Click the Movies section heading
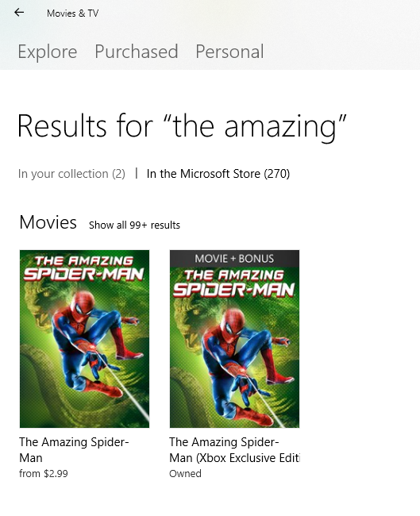Image resolution: width=420 pixels, height=516 pixels. tap(48, 222)
